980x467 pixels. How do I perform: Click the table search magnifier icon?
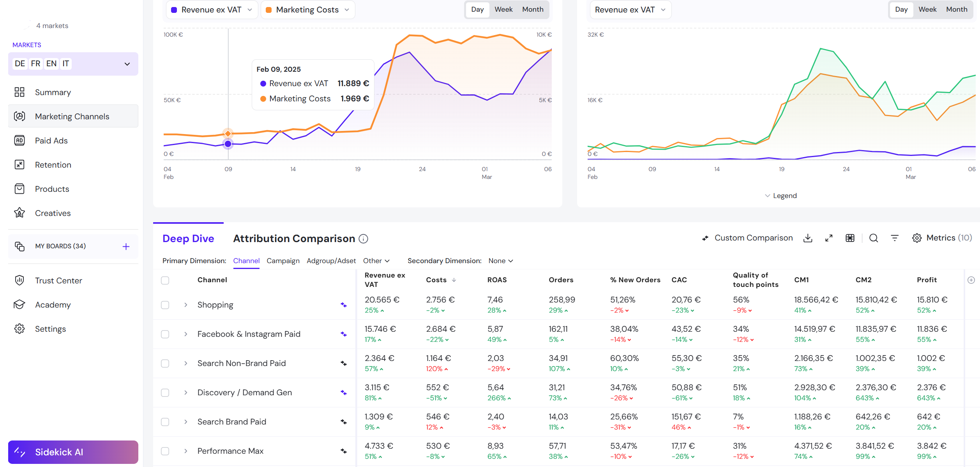[874, 238]
